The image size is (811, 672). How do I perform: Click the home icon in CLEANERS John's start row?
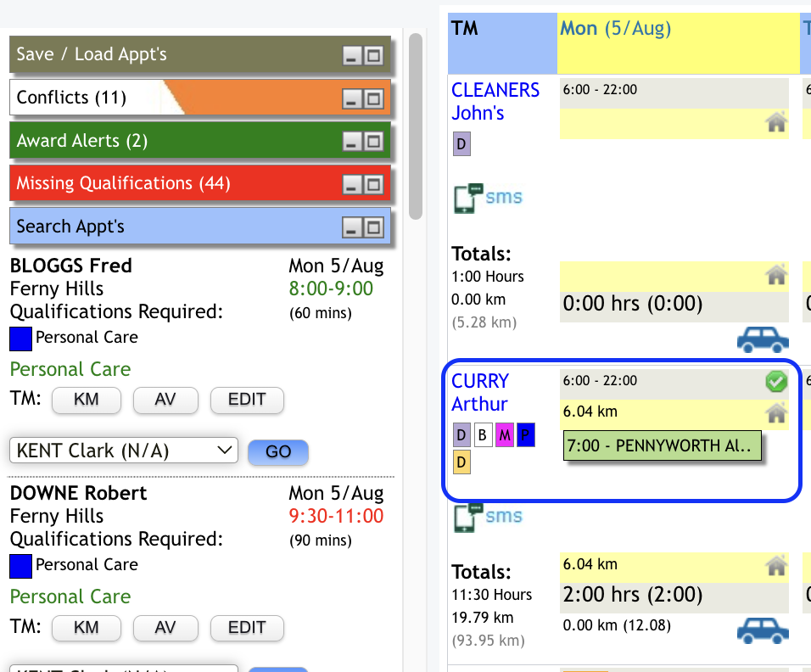coord(776,122)
